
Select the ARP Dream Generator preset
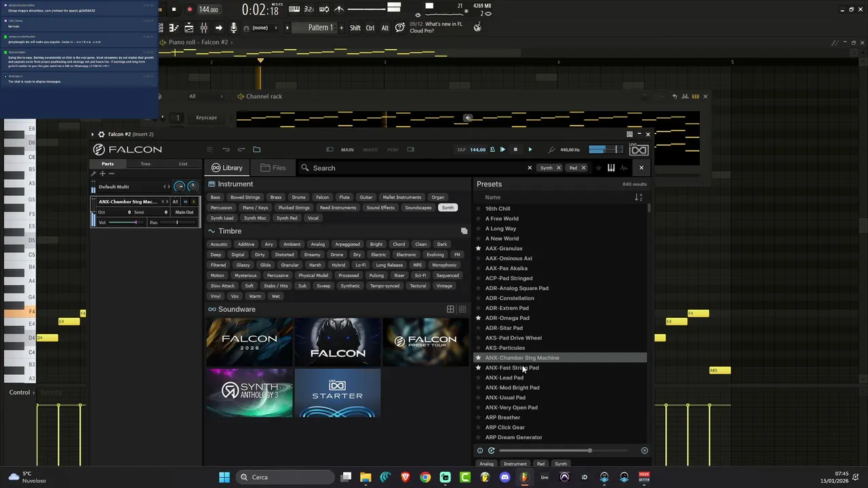513,437
